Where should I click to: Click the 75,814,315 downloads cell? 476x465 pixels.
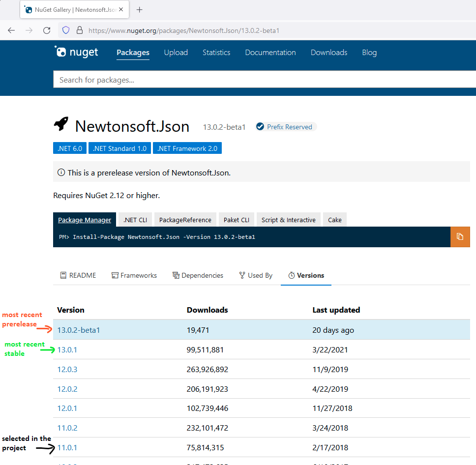205,447
